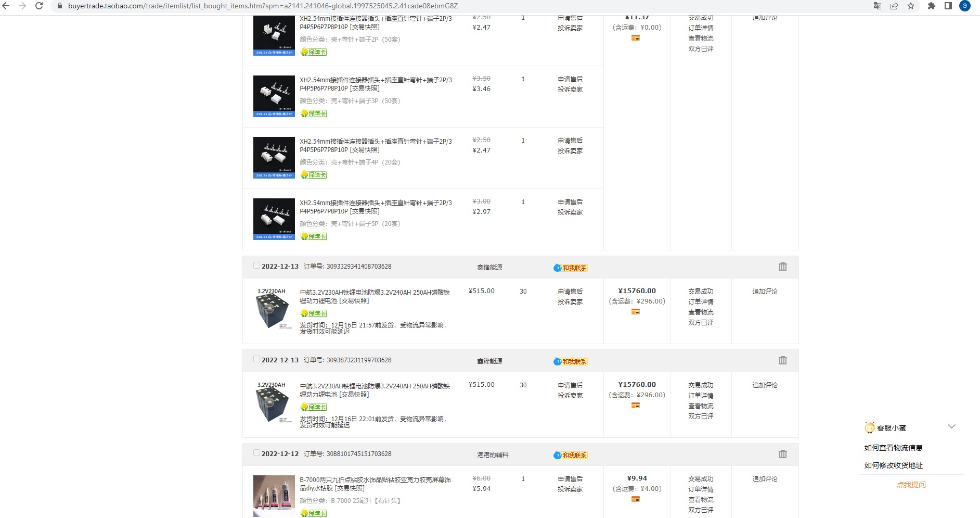Open 和我联系 chat for first 鑫锋能源 order

[x=571, y=268]
